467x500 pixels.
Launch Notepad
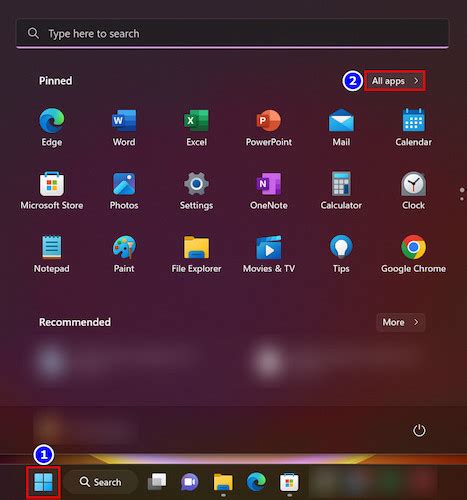[52, 254]
